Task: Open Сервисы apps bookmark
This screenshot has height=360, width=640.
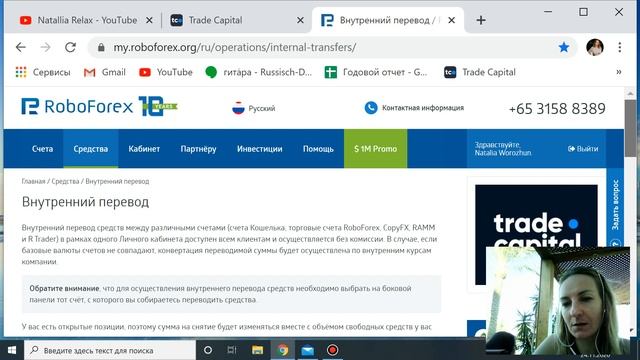Action: tap(43, 72)
